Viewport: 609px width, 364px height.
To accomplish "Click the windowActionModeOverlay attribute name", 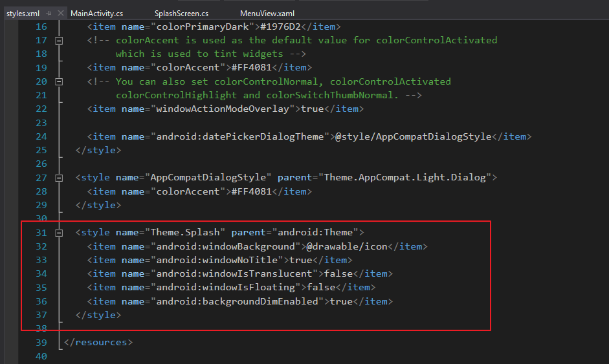I will (223, 109).
